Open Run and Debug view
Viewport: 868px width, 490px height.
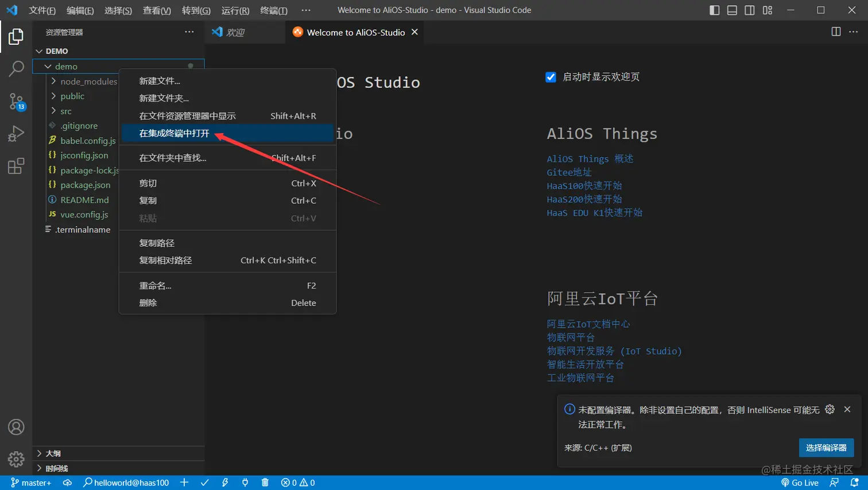coord(16,134)
